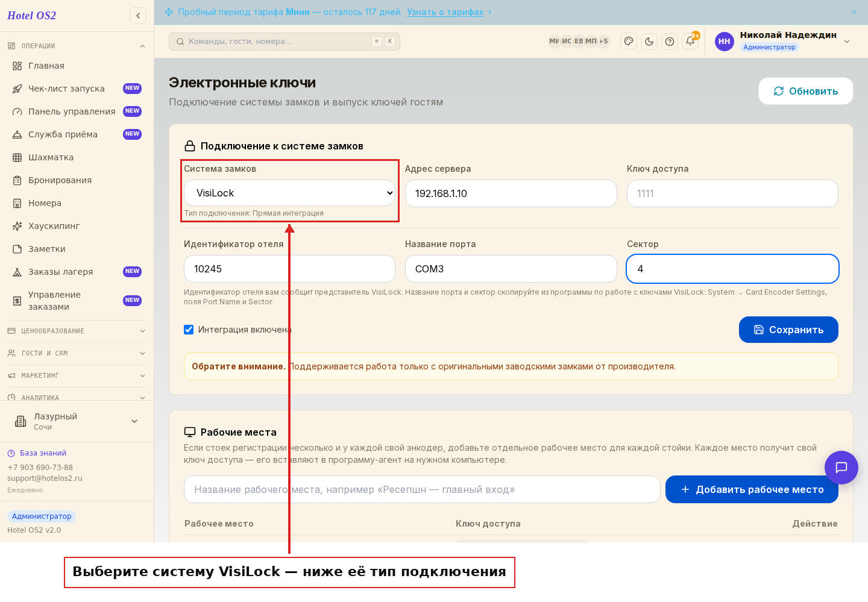Click the Управление заказами icon

point(17,301)
